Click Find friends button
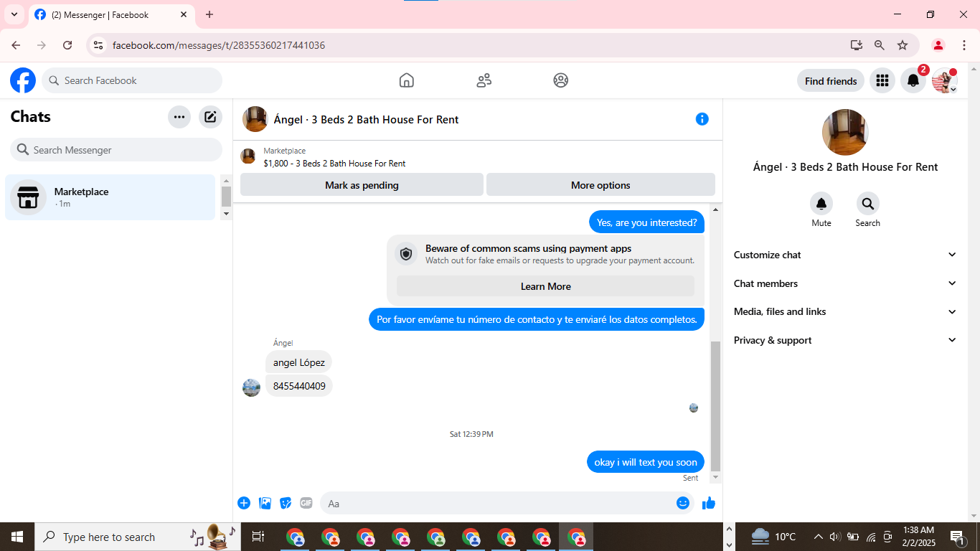 click(831, 81)
